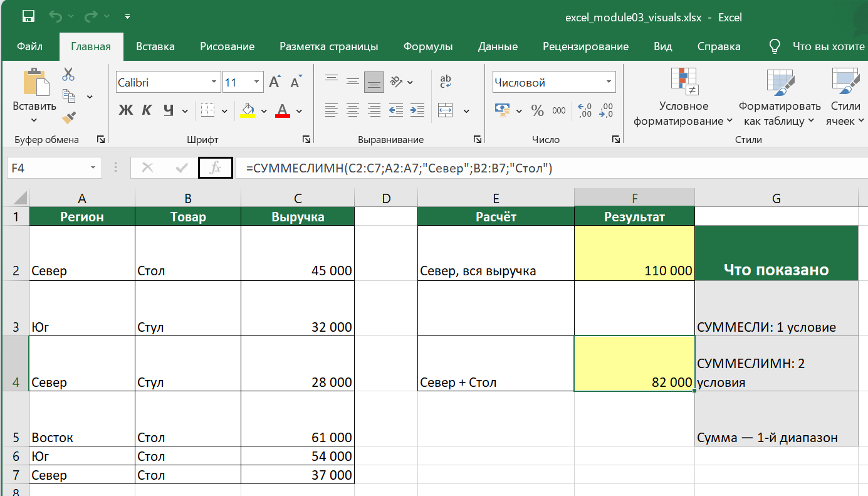Select column C header
The height and width of the screenshot is (496, 868).
(x=298, y=199)
